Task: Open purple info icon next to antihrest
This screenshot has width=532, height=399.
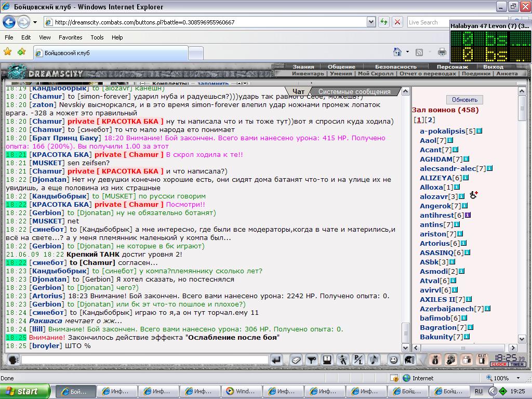Action: click(468, 215)
